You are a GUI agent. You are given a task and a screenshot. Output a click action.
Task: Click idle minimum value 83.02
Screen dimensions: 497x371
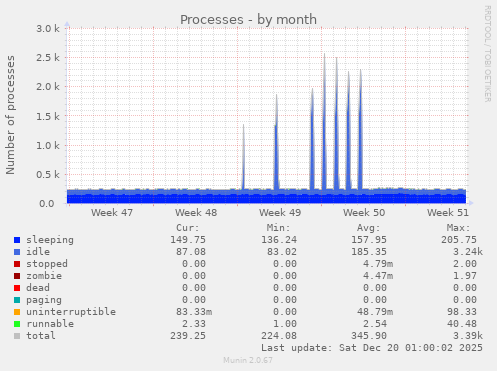[282, 252]
